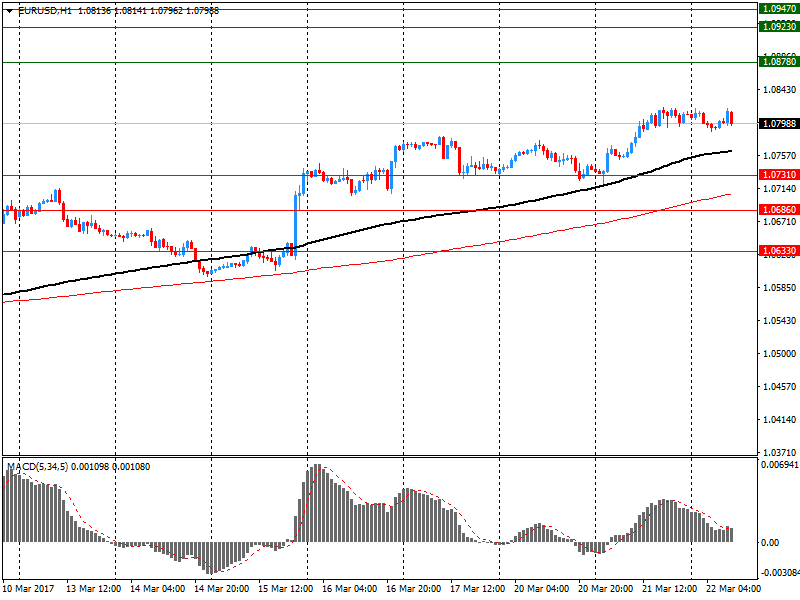Click the 1.06710 price axis value
Image resolution: width=800 pixels, height=600 pixels.
click(779, 221)
